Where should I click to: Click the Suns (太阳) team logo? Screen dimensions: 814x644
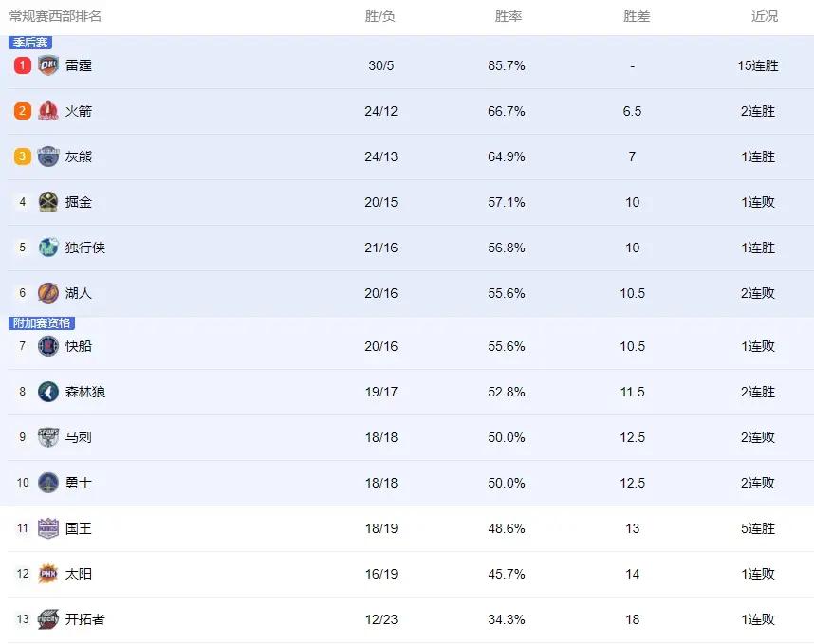click(x=47, y=574)
